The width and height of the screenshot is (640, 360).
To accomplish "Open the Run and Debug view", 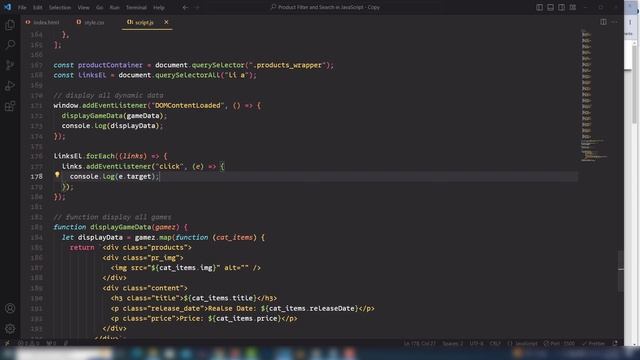I will pyautogui.click(x=10, y=86).
